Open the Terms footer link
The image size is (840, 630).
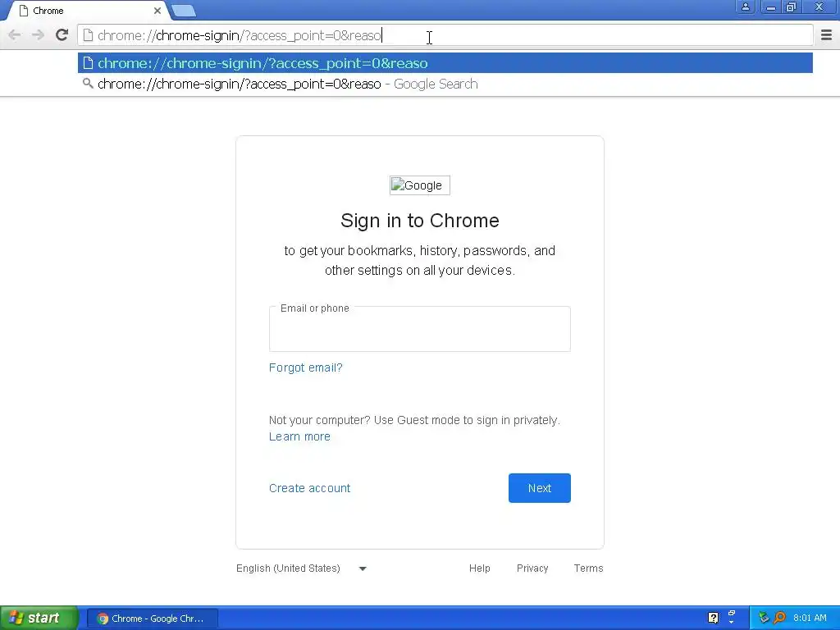click(588, 568)
